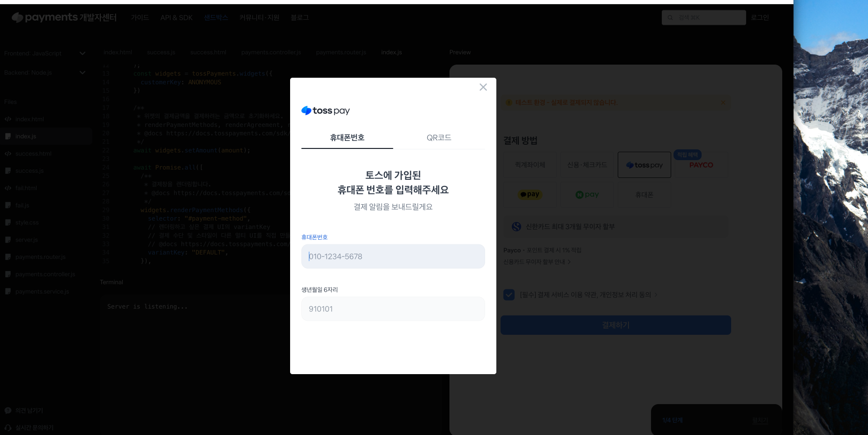Viewport: 868px width, 435px height.
Task: Select the 퀵계좌이체 payment method
Action: [x=530, y=165]
